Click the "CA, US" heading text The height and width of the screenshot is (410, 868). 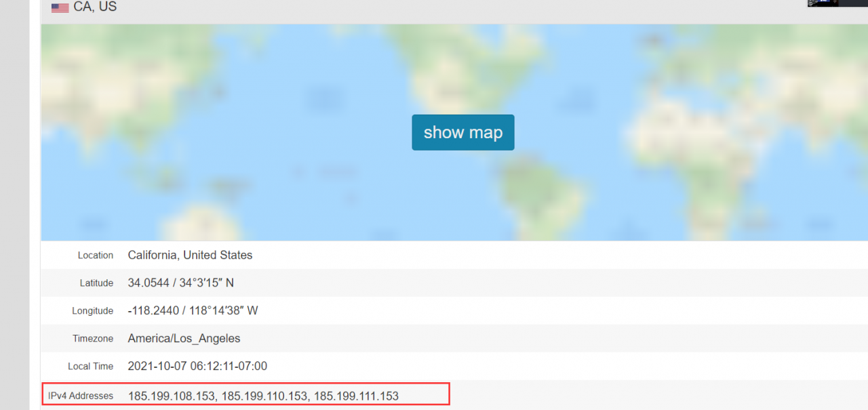(95, 7)
